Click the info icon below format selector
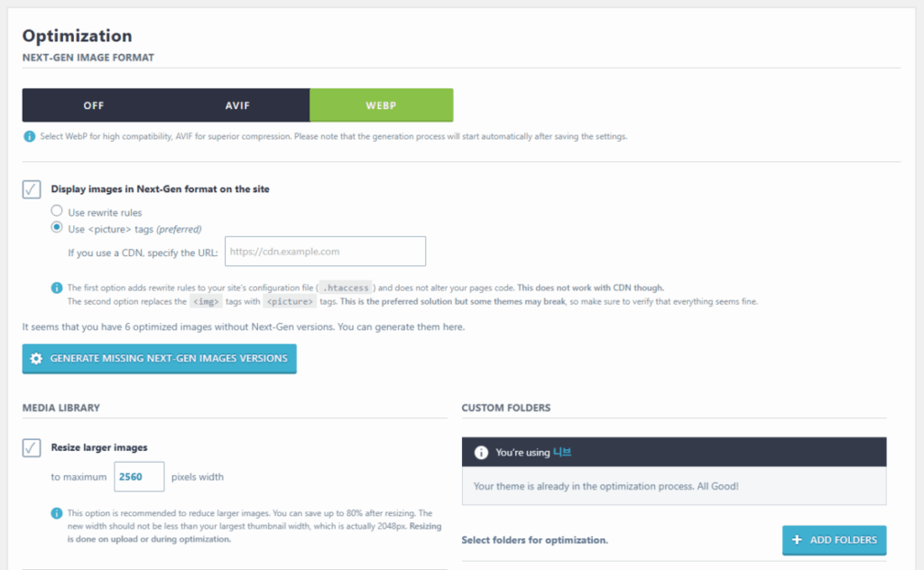The width and height of the screenshot is (924, 570). 30,137
